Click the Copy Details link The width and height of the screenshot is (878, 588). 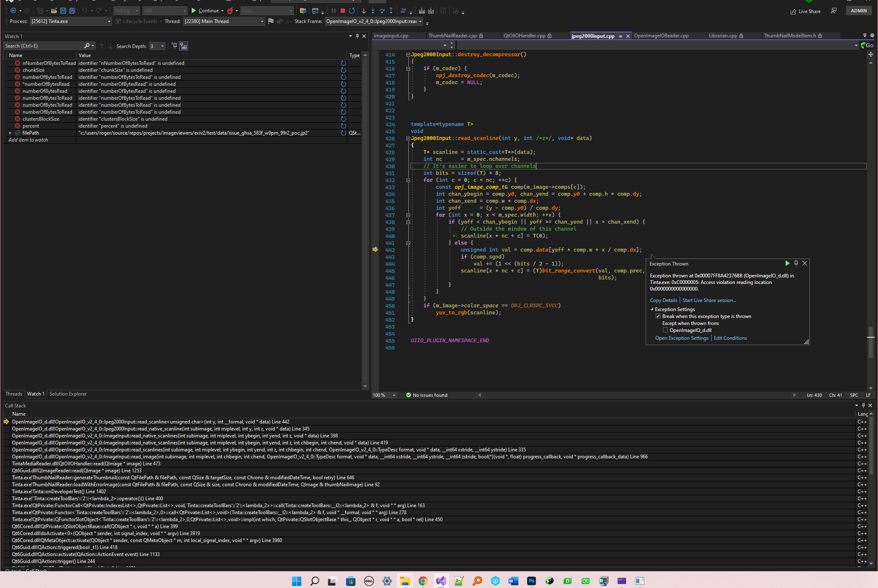663,300
